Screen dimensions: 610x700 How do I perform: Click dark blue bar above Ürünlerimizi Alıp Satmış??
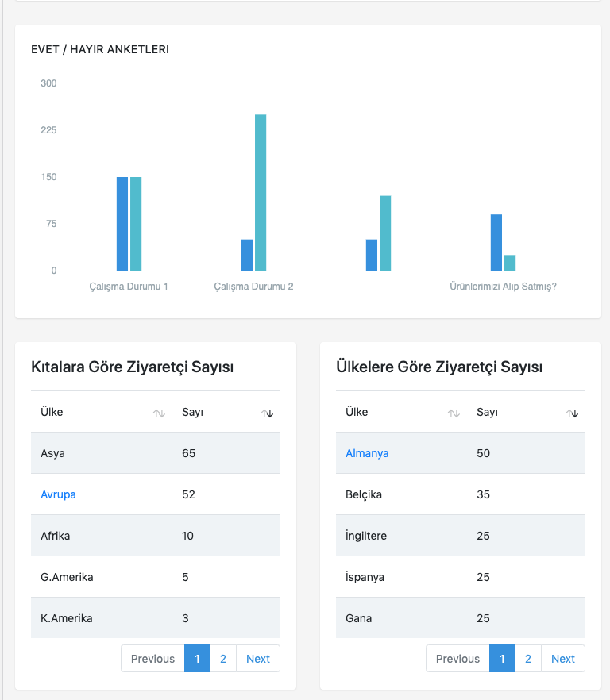pos(496,242)
